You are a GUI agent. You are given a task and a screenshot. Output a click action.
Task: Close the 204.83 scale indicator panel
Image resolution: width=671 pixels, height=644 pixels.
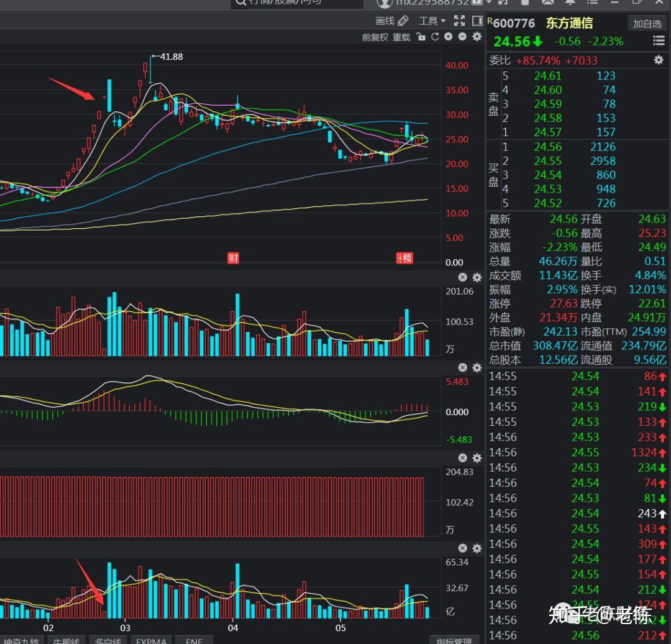[x=463, y=458]
